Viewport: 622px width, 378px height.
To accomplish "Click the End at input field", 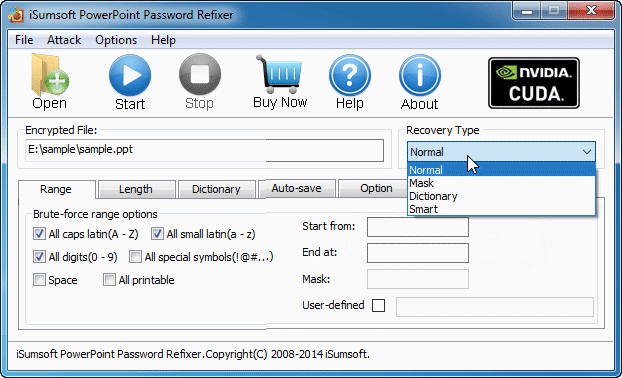I will point(418,253).
